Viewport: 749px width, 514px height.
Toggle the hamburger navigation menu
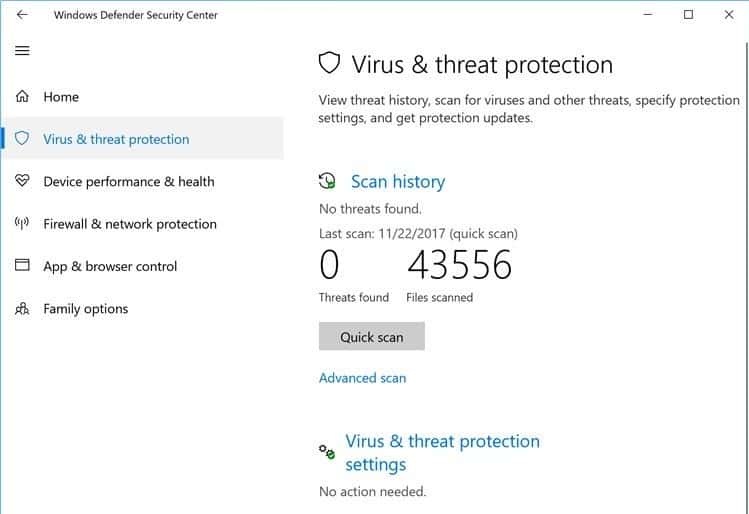(22, 50)
